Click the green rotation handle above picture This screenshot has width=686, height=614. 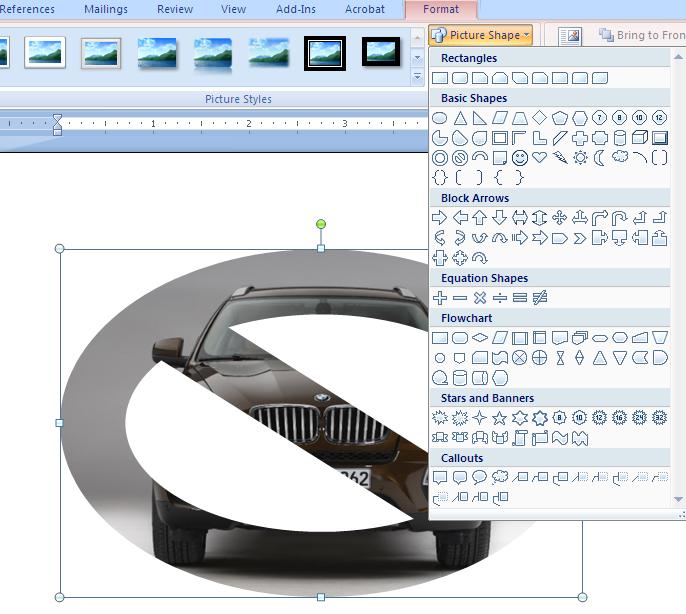coord(321,224)
